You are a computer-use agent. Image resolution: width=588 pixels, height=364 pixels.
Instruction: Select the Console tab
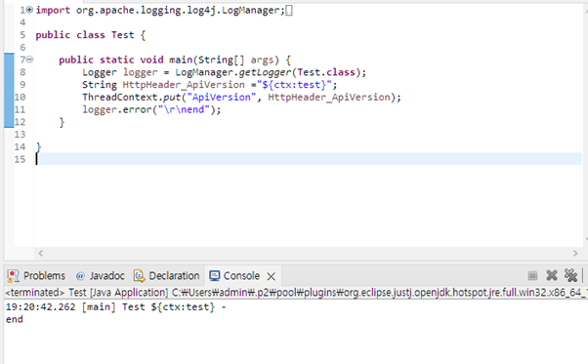241,276
